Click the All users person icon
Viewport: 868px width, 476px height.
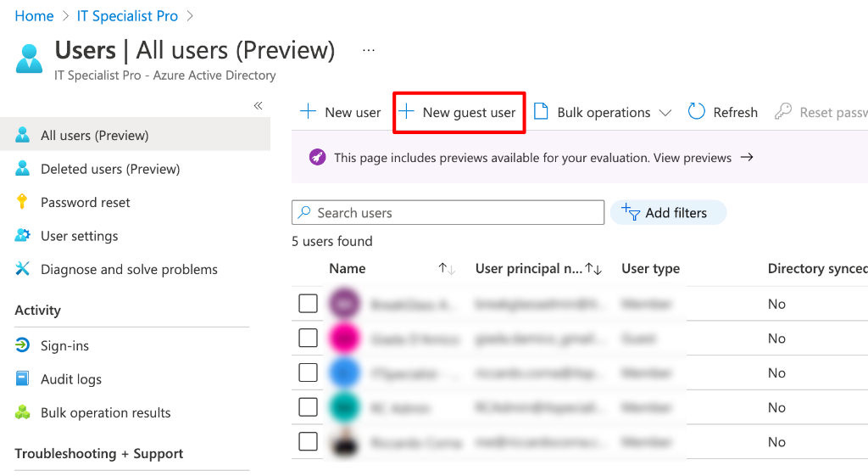tap(22, 135)
